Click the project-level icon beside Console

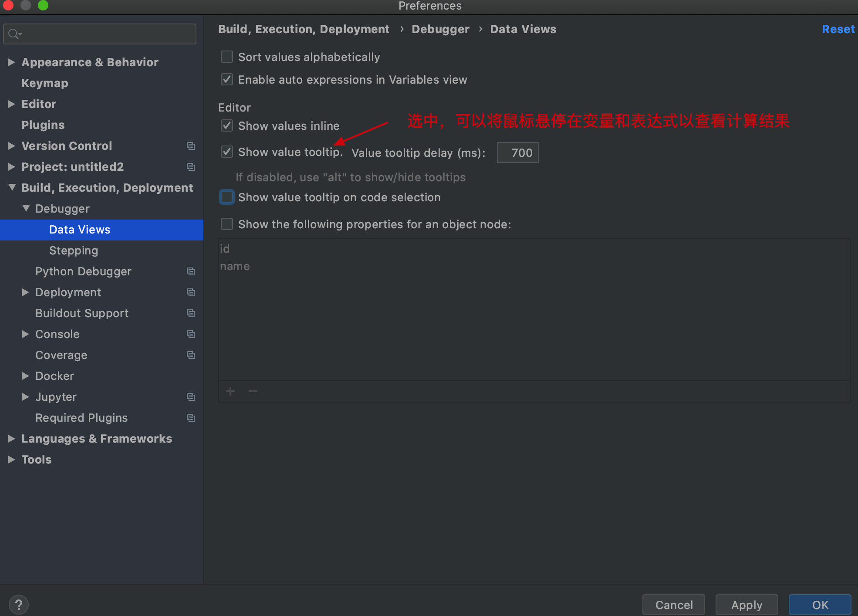(x=191, y=334)
